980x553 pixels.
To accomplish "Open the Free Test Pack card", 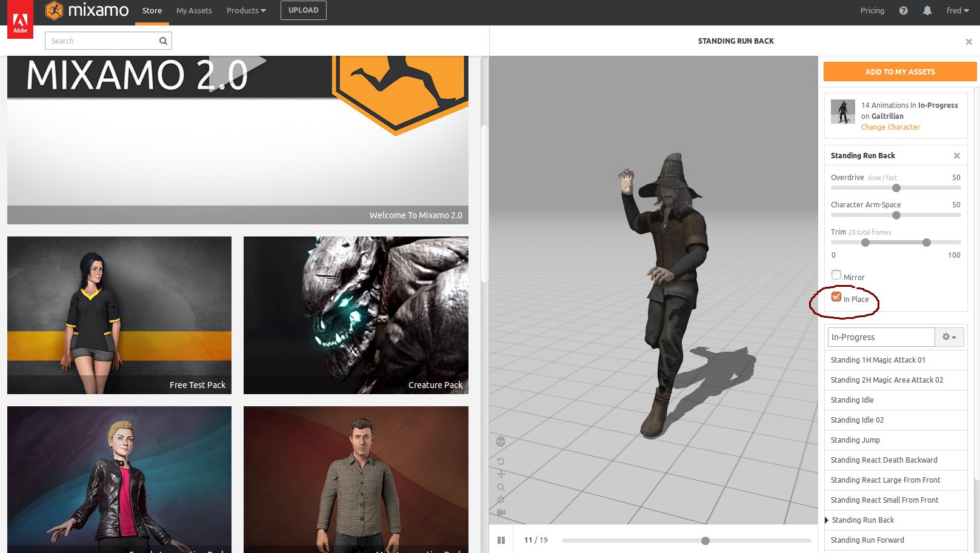I will pos(119,315).
